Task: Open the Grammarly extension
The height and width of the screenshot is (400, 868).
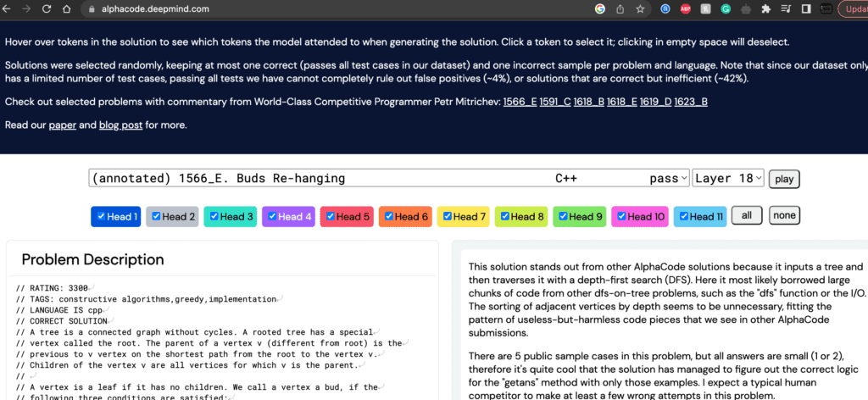Action: coord(726,8)
